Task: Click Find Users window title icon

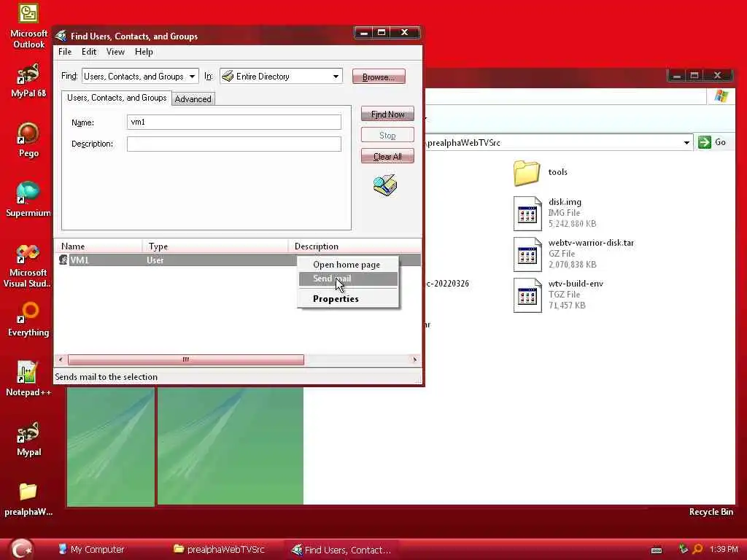Action: pos(61,36)
